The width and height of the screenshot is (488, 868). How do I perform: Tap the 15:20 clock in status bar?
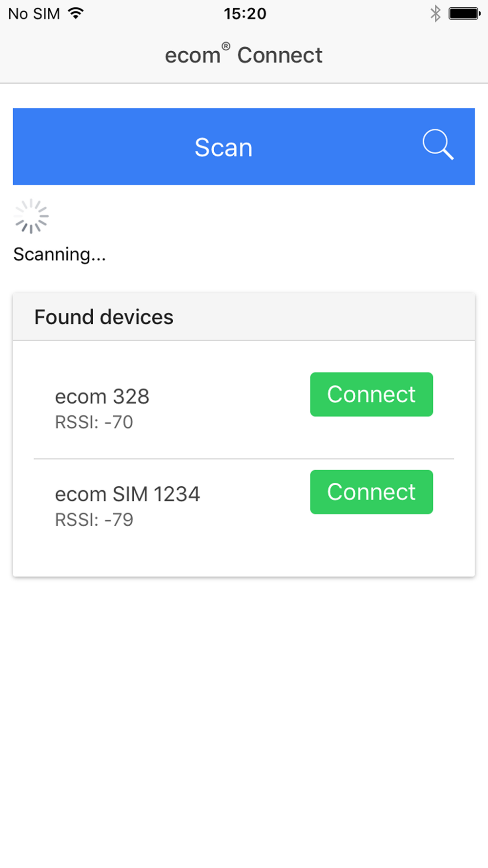(245, 14)
